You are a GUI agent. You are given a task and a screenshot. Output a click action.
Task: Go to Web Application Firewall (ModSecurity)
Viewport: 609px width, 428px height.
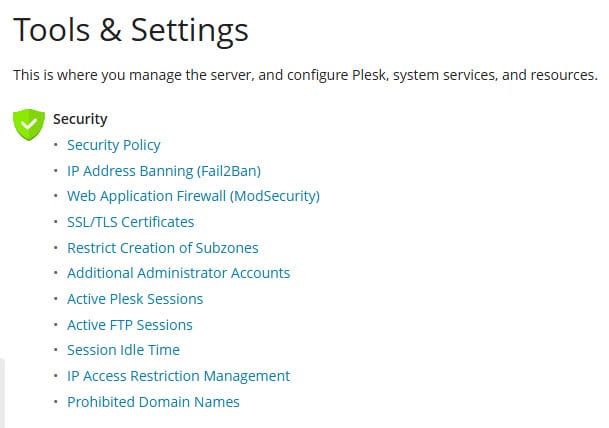pos(193,196)
